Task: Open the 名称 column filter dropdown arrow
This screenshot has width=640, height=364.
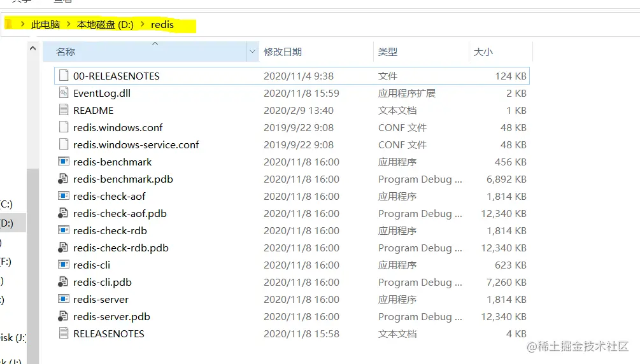Action: [x=252, y=52]
